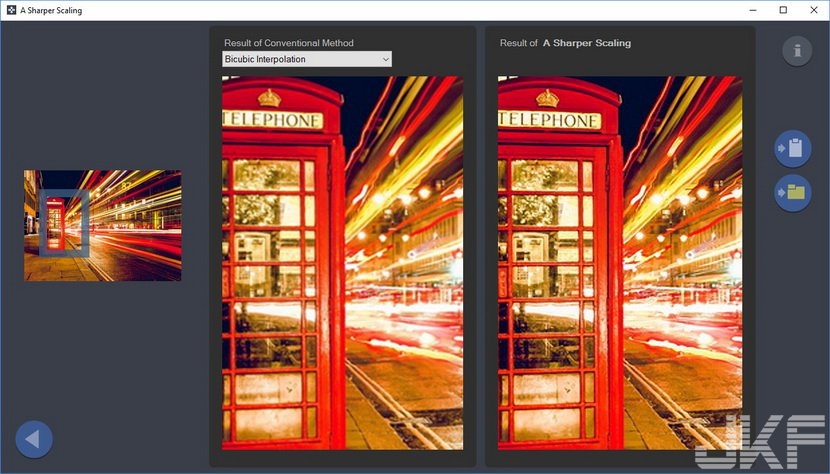Copy the scaled result to clipboard
The image size is (830, 474).
point(793,148)
